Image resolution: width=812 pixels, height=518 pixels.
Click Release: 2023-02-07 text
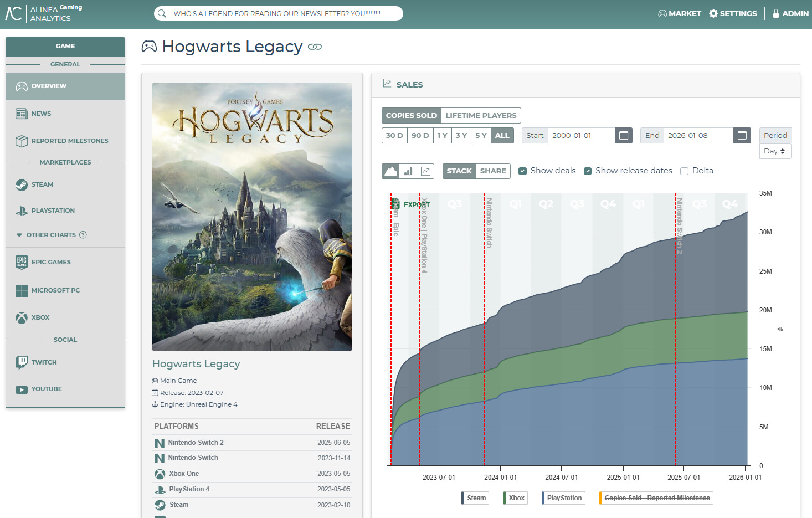192,393
